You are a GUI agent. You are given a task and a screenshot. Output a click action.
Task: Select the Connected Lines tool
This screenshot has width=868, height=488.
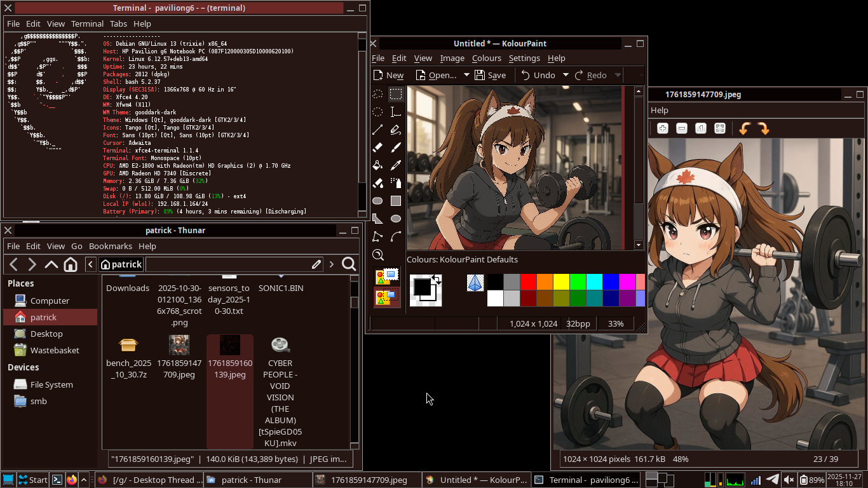coord(377,236)
